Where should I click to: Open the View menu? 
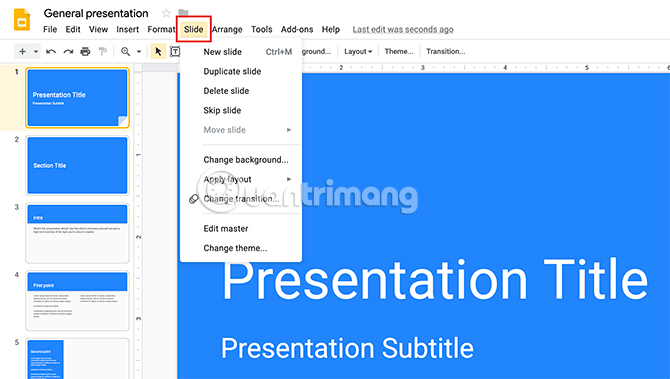coord(98,29)
